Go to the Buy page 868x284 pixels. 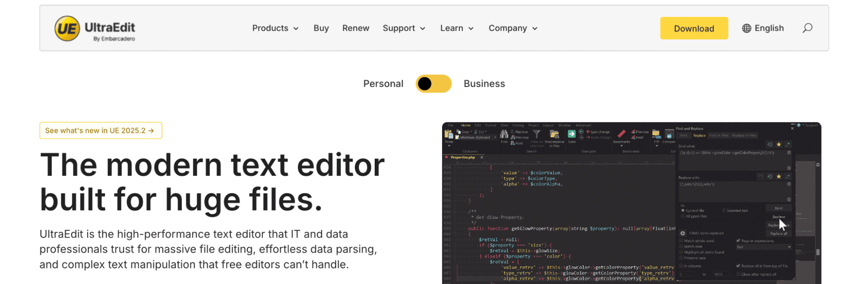pyautogui.click(x=321, y=28)
